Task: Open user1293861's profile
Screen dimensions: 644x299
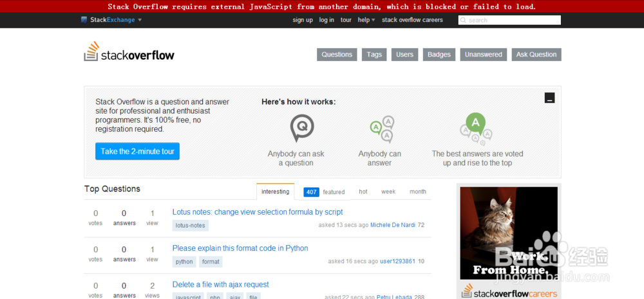Action: tap(397, 261)
